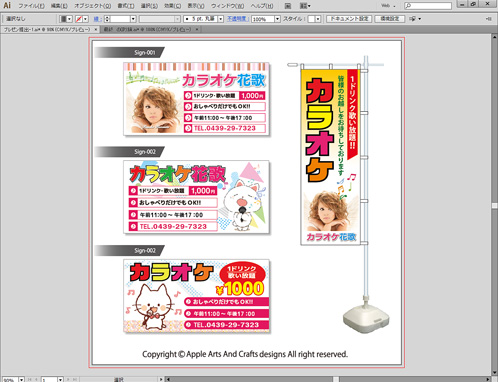Close the second document tab
Viewport: 498px width, 382px height.
click(x=197, y=29)
